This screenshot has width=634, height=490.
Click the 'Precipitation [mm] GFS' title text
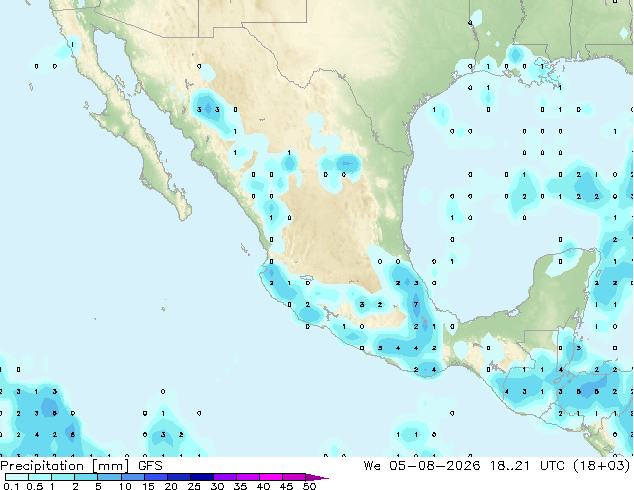click(x=81, y=466)
